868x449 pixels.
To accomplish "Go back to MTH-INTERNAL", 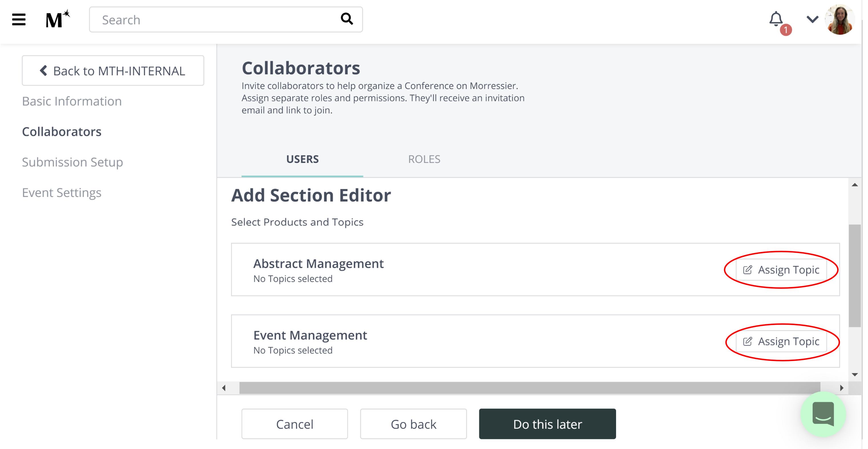I will pyautogui.click(x=113, y=71).
